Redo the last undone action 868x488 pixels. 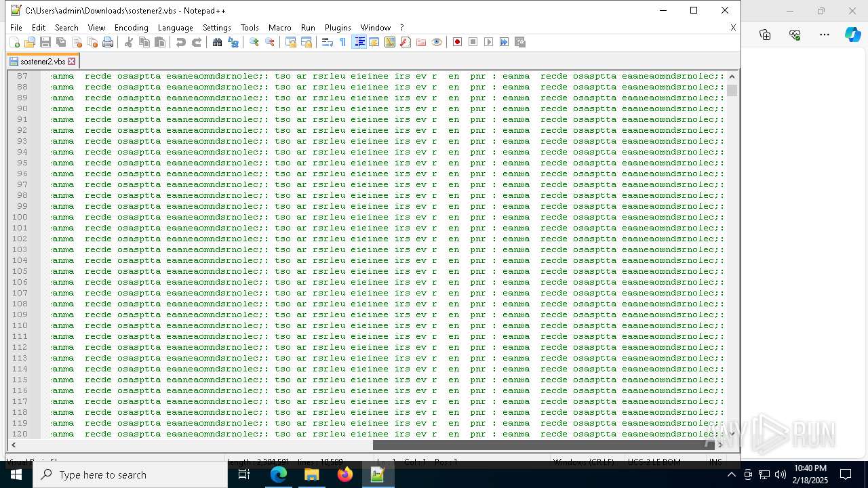point(197,42)
